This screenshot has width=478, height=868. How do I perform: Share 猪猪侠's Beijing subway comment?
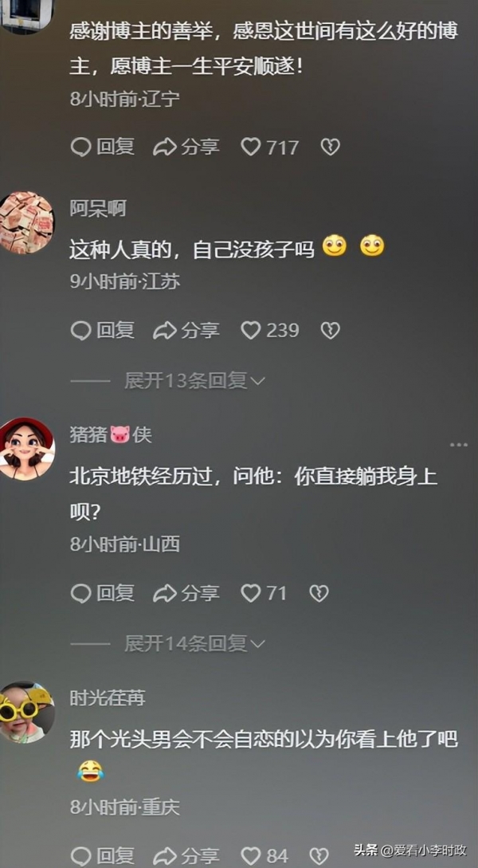(186, 594)
